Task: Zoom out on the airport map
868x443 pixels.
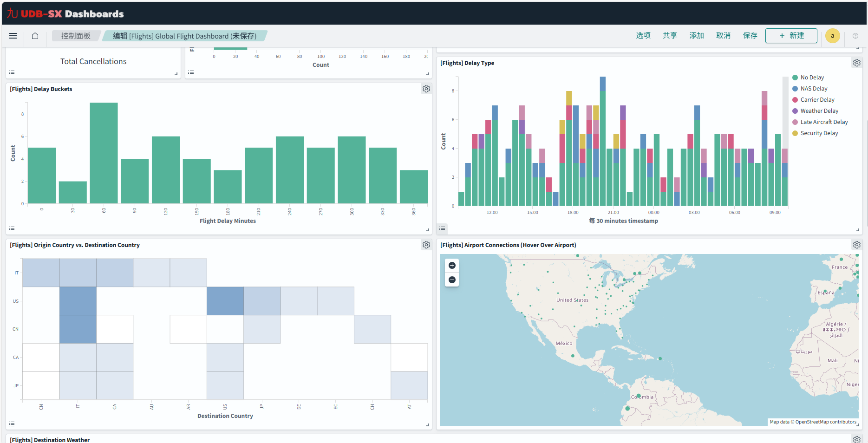Action: click(x=452, y=280)
